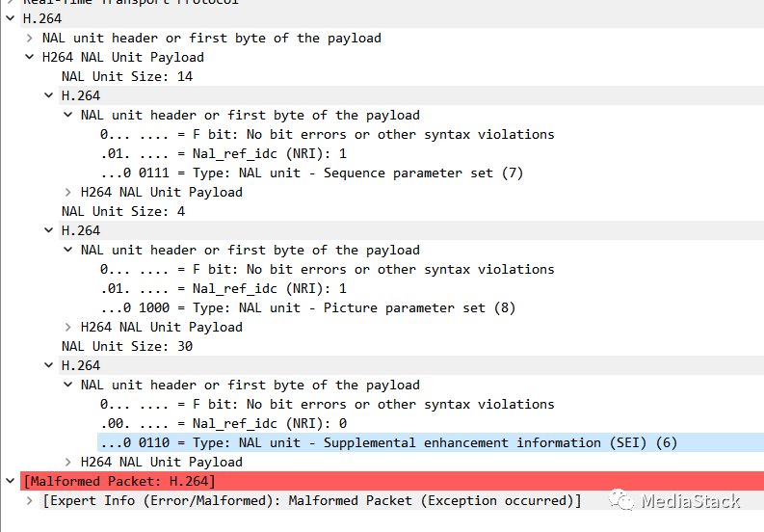Select the Sequence parameter set (7) type row
Image resolution: width=764 pixels, height=532 pixels.
click(x=311, y=173)
